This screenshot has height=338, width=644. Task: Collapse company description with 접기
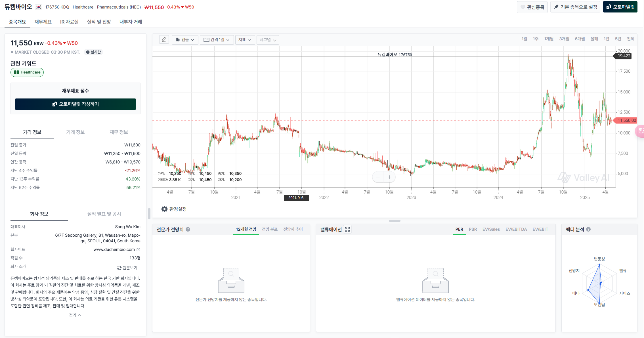[x=75, y=315]
